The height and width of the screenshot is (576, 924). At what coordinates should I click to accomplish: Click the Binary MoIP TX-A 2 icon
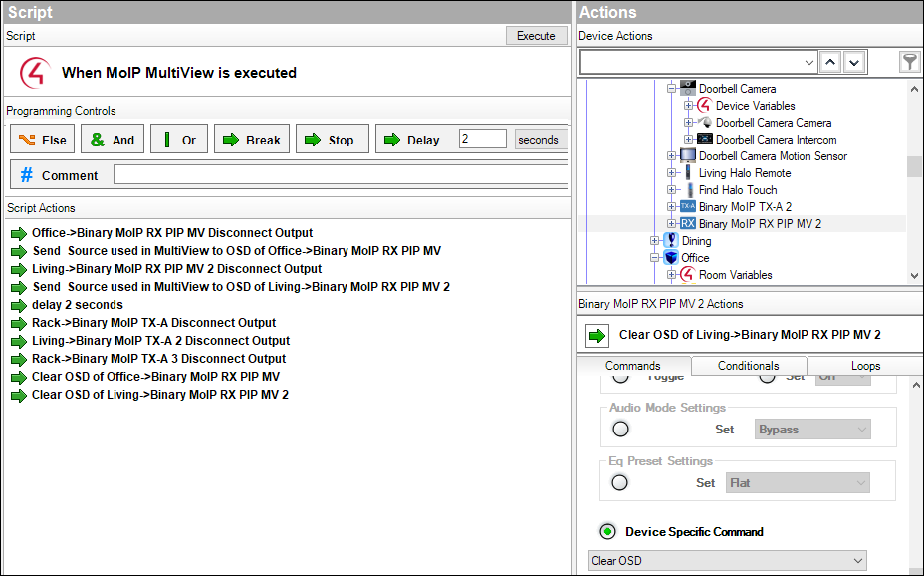(x=688, y=207)
